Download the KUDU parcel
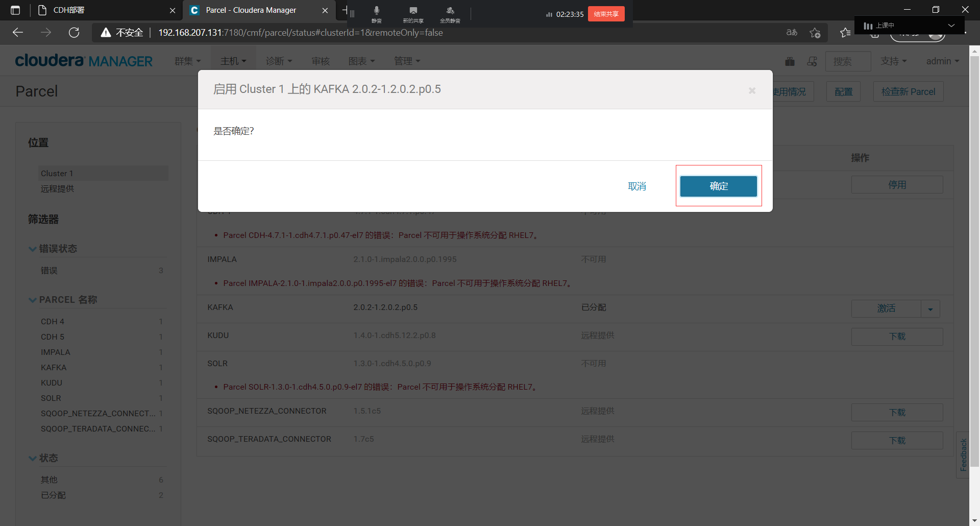The width and height of the screenshot is (980, 526). tap(897, 337)
